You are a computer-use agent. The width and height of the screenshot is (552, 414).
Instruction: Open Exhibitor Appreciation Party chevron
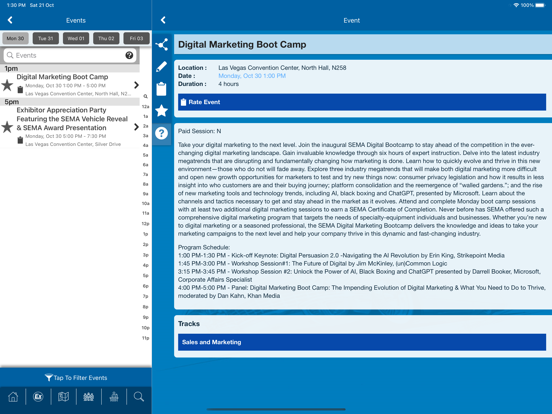136,127
